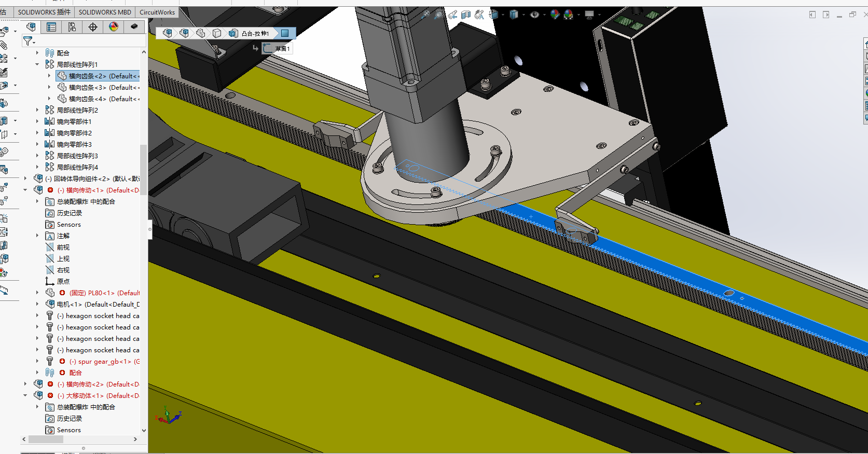Select the 镜向零部件3 tree item
The image size is (868, 454).
68,144
